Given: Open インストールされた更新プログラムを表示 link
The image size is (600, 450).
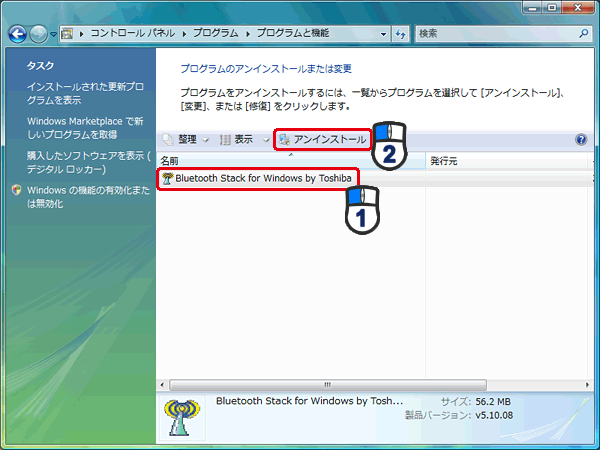Looking at the screenshot, I should click(x=85, y=93).
